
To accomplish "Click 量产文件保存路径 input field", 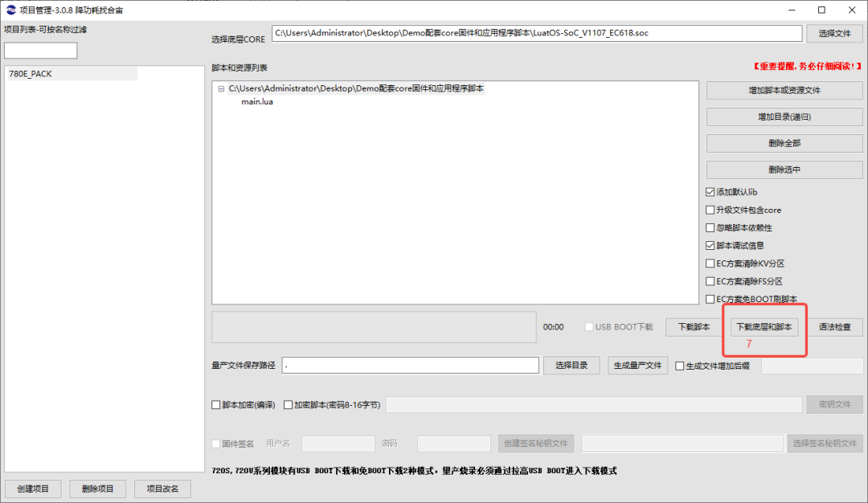I will tap(410, 366).
